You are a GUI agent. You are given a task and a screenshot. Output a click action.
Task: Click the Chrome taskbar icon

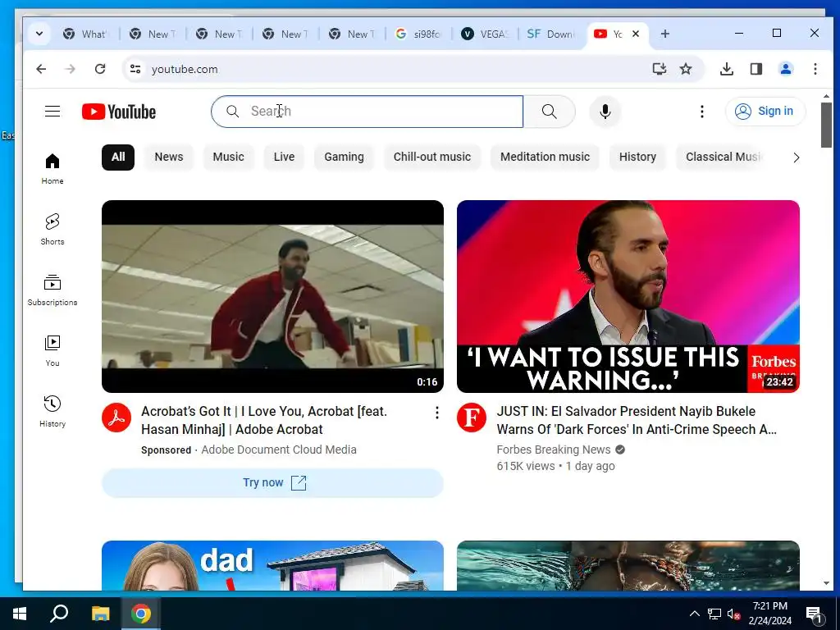pyautogui.click(x=141, y=614)
